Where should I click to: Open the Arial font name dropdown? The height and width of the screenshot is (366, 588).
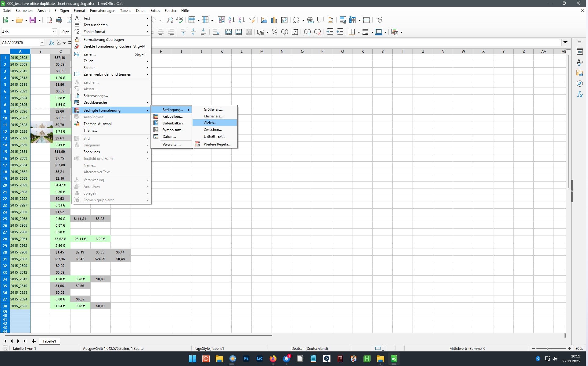54,32
